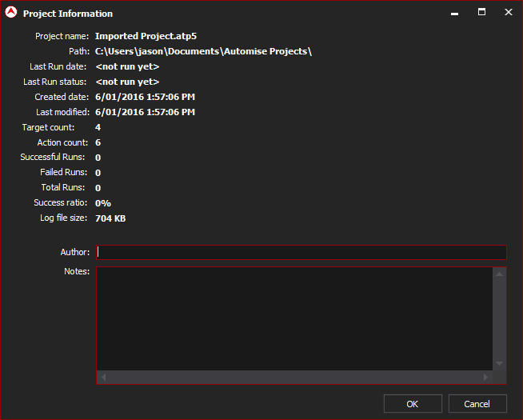Click the Last modified value 6/01/2016 1:57:06 PM
The image size is (523, 420).
click(145, 112)
